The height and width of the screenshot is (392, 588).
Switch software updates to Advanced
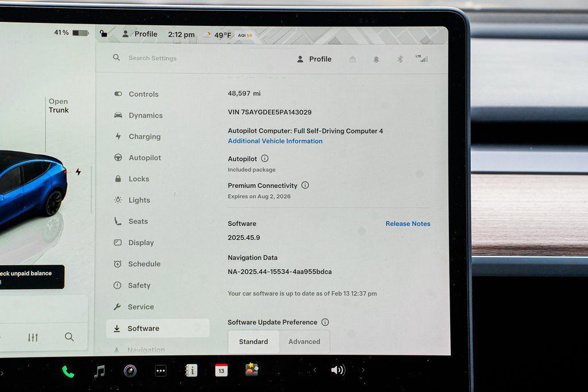tap(304, 341)
